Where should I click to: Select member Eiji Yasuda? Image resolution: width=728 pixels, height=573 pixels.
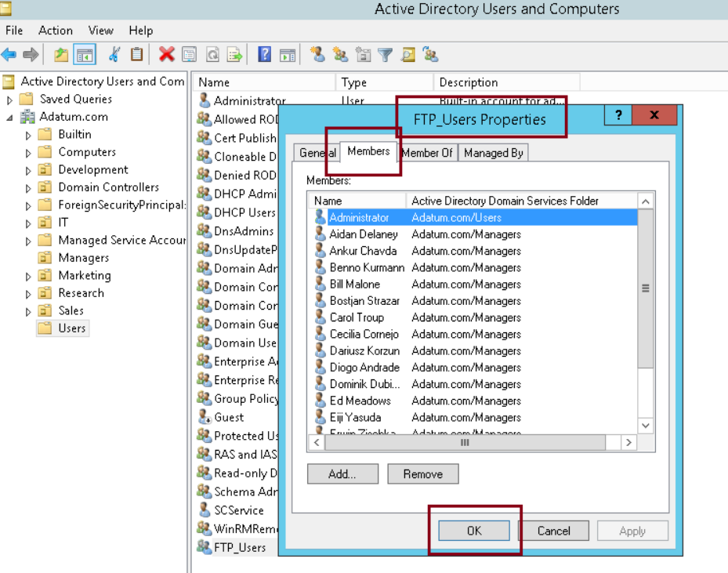[x=473, y=418]
